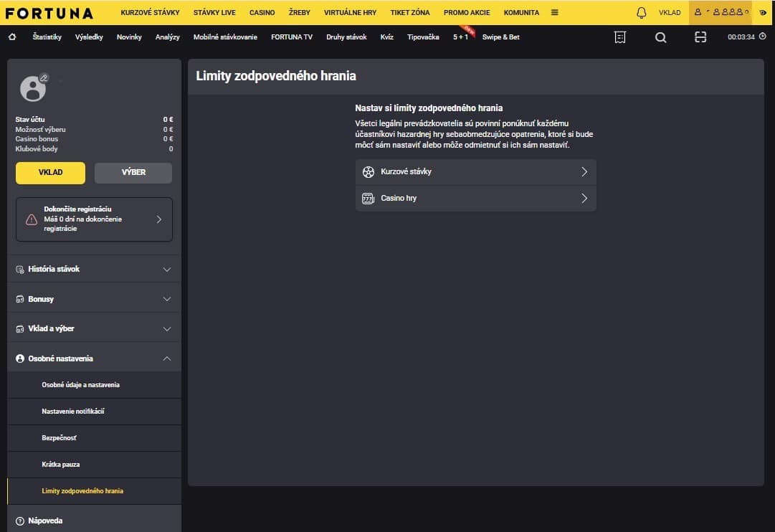
Task: Click the search magnifier icon
Action: pyautogui.click(x=660, y=37)
